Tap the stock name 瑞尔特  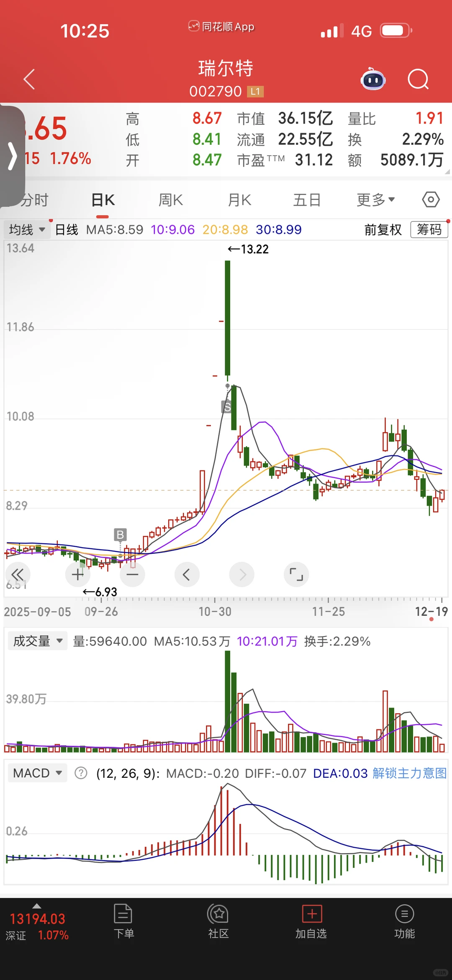pos(226,68)
